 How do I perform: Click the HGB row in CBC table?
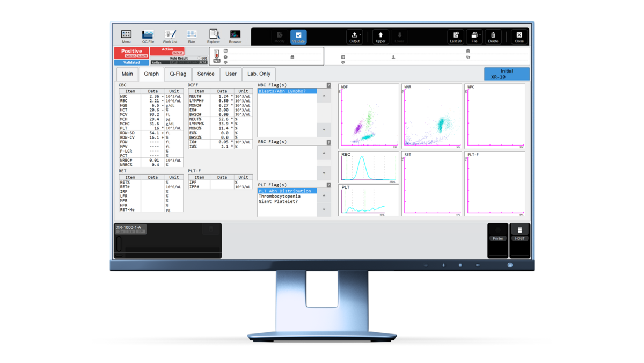(151, 106)
